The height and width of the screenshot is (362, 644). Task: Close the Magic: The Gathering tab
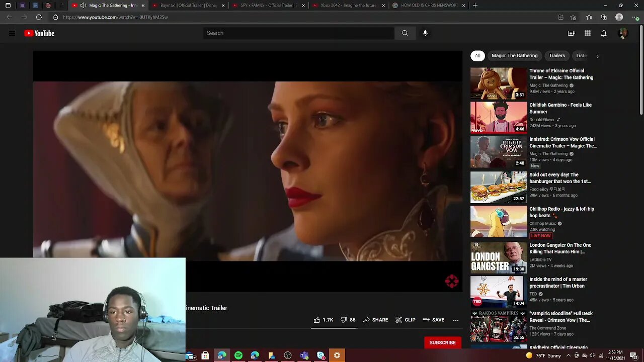[143, 6]
